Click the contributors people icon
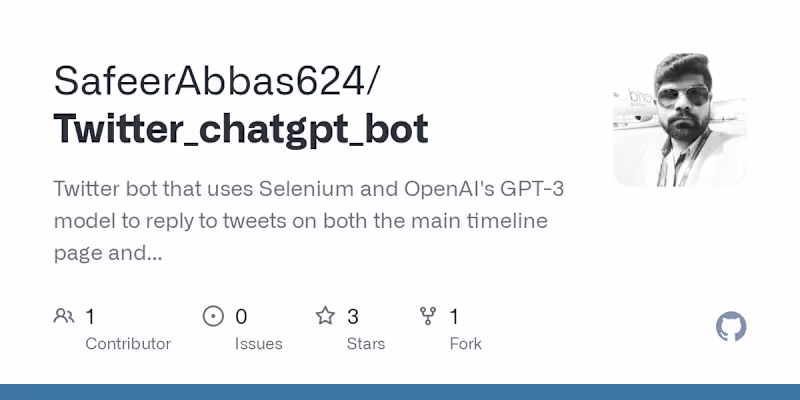The width and height of the screenshot is (800, 400). point(64,317)
